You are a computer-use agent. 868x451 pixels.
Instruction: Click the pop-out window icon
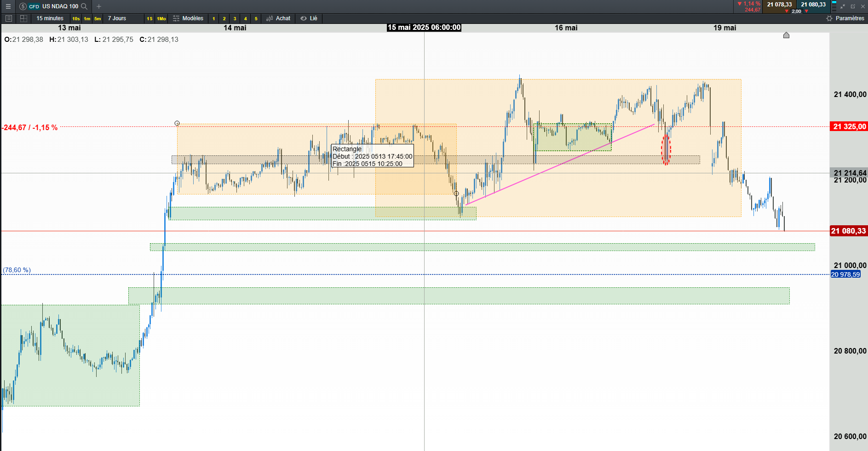(853, 6)
